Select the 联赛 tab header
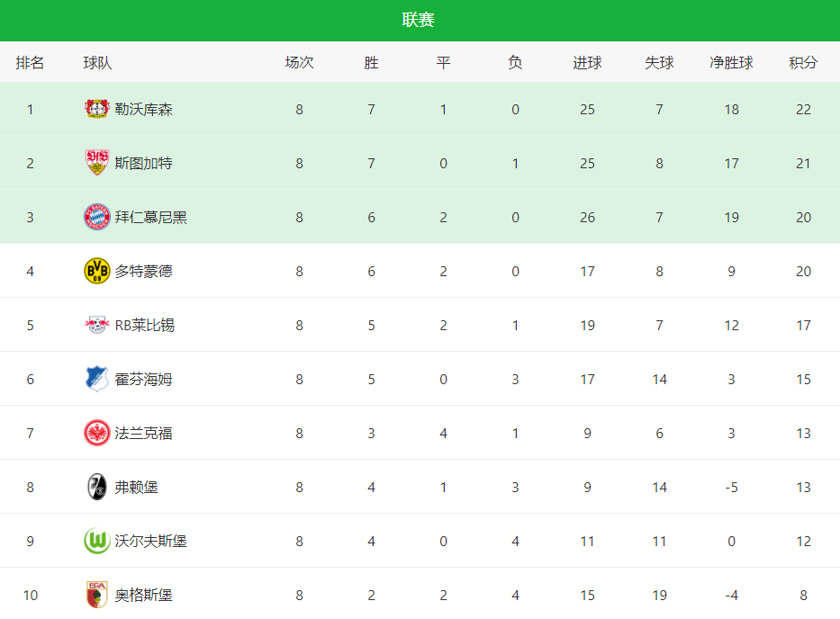This screenshot has width=840, height=619. pos(419,20)
